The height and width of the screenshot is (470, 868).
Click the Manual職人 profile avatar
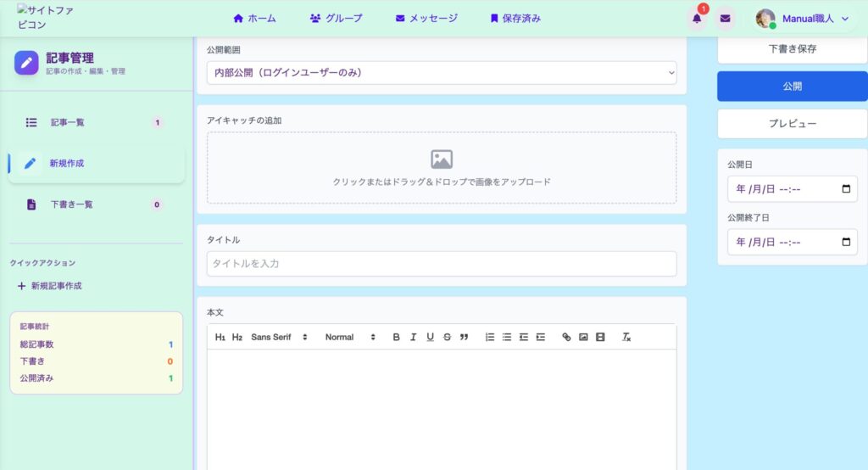click(x=765, y=19)
